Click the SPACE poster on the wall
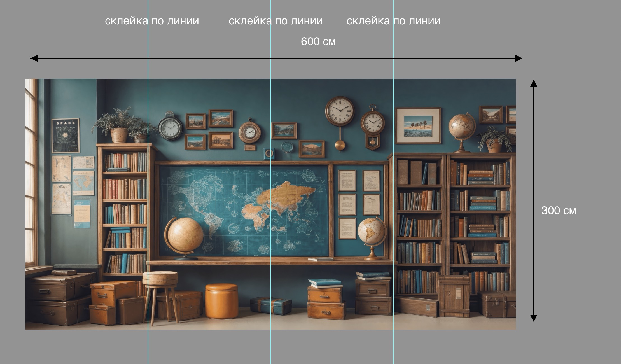This screenshot has height=364, width=621. click(66, 136)
